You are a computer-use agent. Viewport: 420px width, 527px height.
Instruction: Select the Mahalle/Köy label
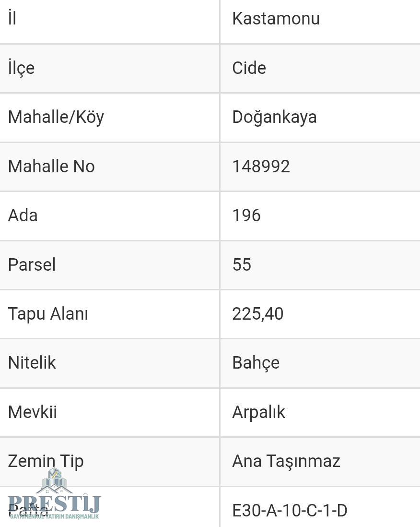(x=56, y=117)
